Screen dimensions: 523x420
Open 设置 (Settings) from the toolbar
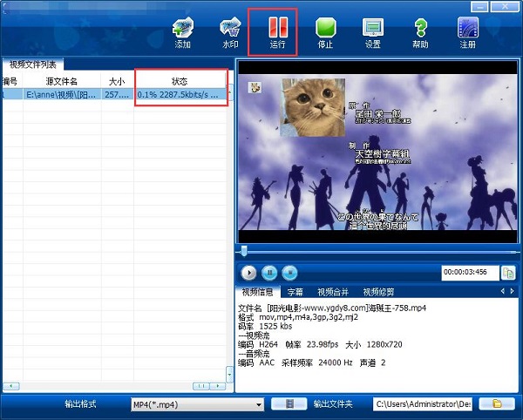tap(372, 33)
